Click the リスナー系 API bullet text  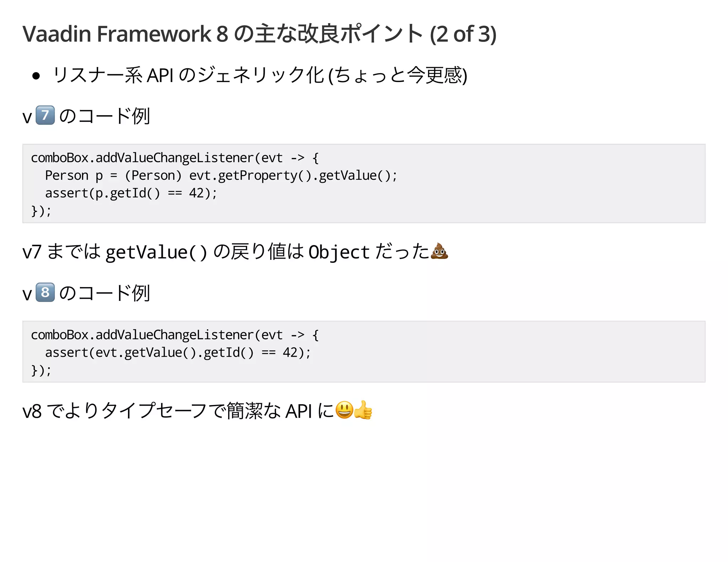[x=259, y=75]
